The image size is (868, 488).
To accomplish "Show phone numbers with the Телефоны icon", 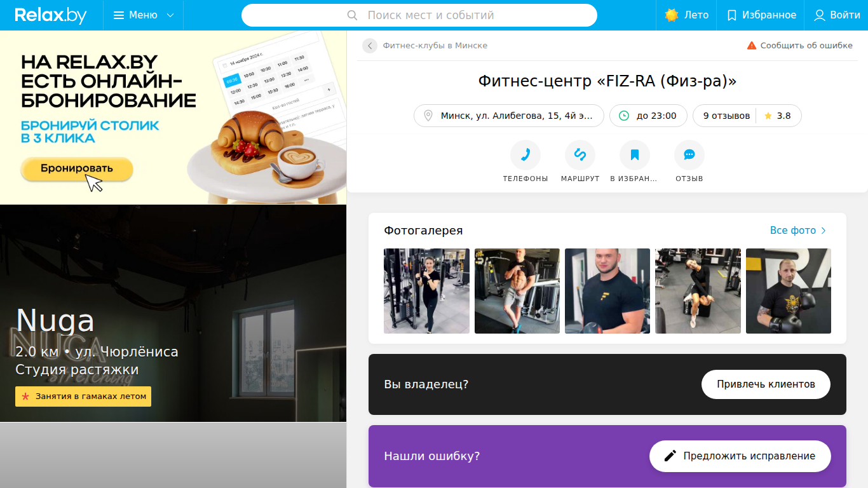I will pos(526,154).
